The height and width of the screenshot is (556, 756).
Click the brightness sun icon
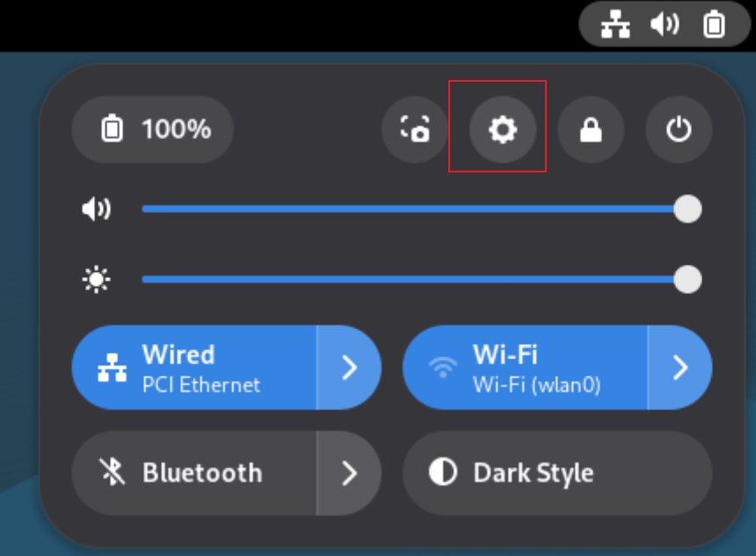click(x=96, y=280)
